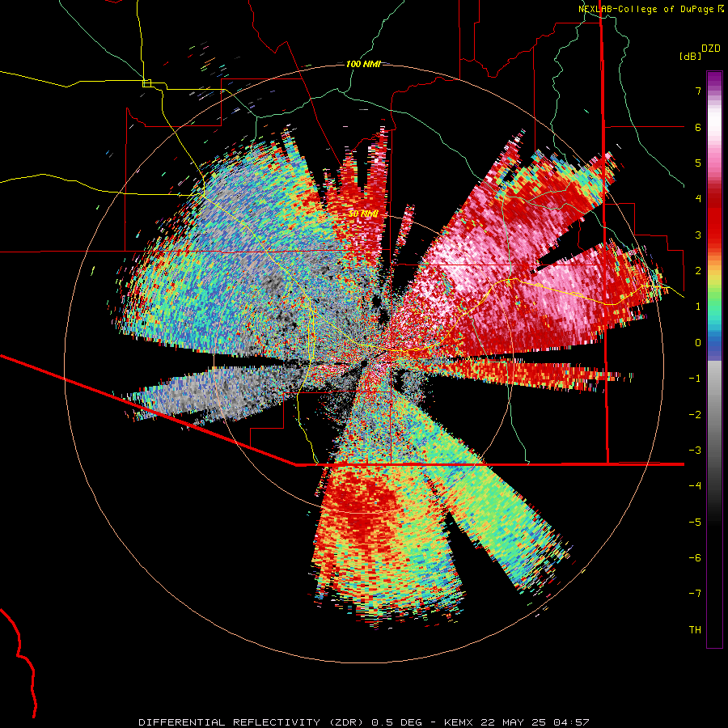
Task: Click the 1 value on the color scale
Action: click(x=698, y=307)
